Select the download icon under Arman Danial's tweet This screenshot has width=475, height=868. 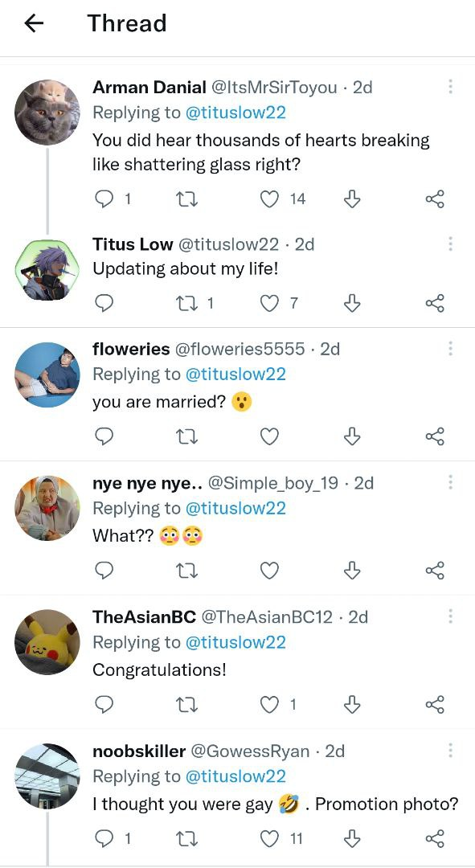point(352,199)
